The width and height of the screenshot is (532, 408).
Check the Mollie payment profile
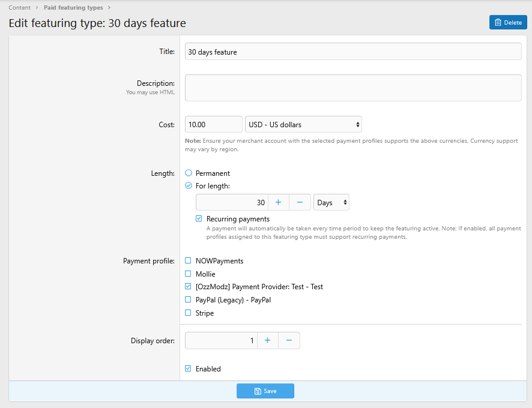(188, 274)
